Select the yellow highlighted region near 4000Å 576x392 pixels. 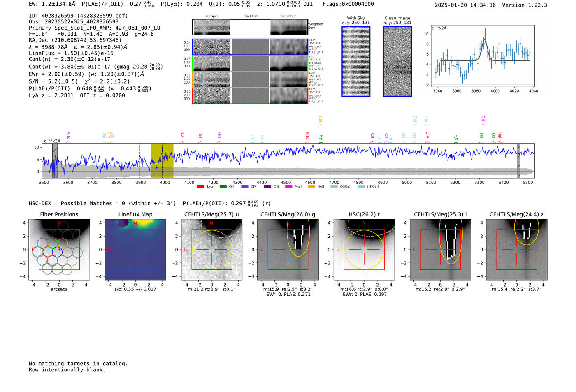click(162, 160)
